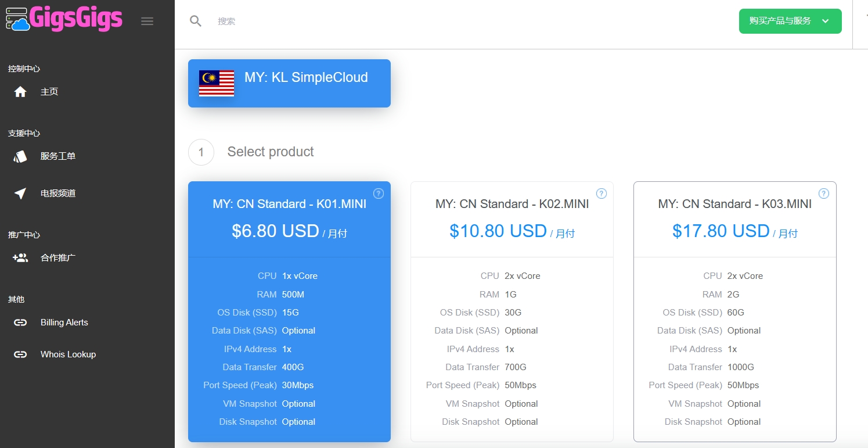This screenshot has width=868, height=448.
Task: Click the 合作推广 add-people icon
Action: [20, 258]
